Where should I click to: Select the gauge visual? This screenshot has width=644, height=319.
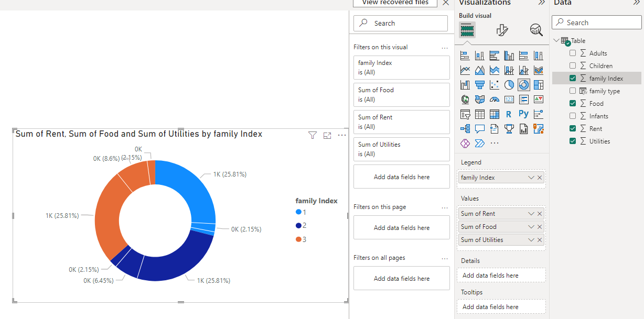point(495,100)
